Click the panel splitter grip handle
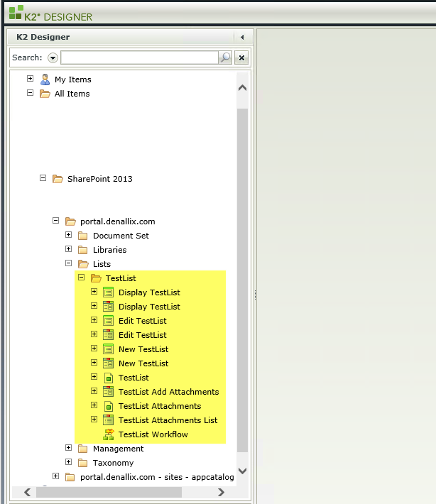This screenshot has width=436, height=504. pos(255,295)
